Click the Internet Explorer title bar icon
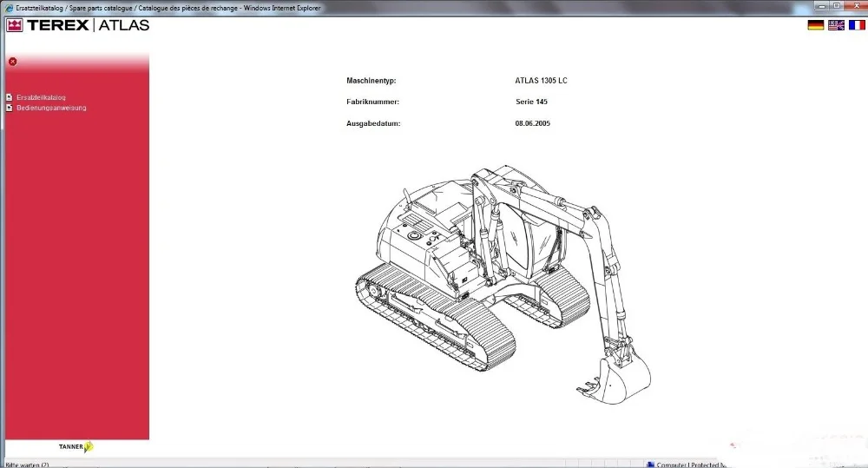Viewport: 868px width, 468px height. [9, 8]
